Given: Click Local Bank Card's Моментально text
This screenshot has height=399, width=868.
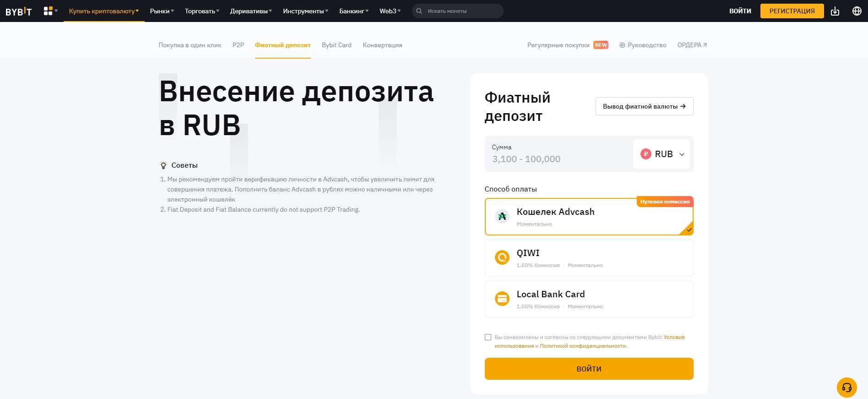Looking at the screenshot, I should [585, 306].
